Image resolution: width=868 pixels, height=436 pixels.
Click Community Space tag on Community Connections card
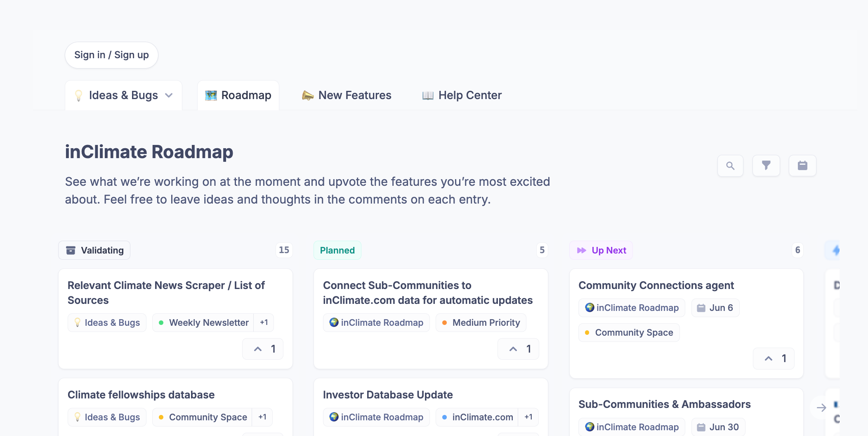[x=629, y=332]
